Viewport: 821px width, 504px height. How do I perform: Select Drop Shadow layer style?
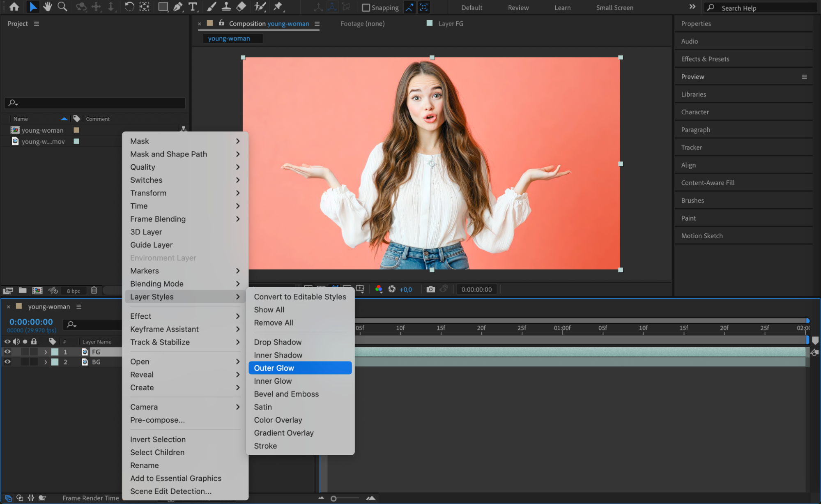tap(278, 342)
